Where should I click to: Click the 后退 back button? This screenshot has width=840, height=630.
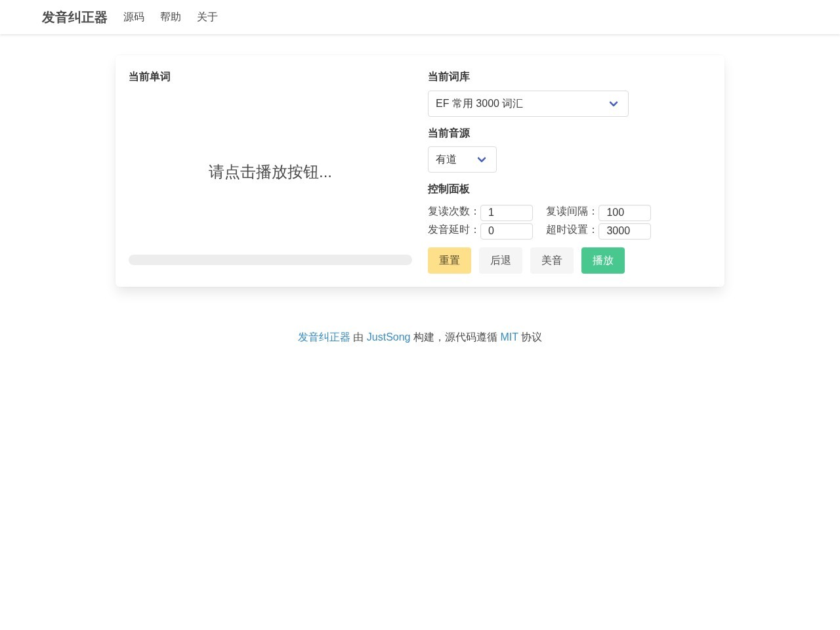coord(500,260)
